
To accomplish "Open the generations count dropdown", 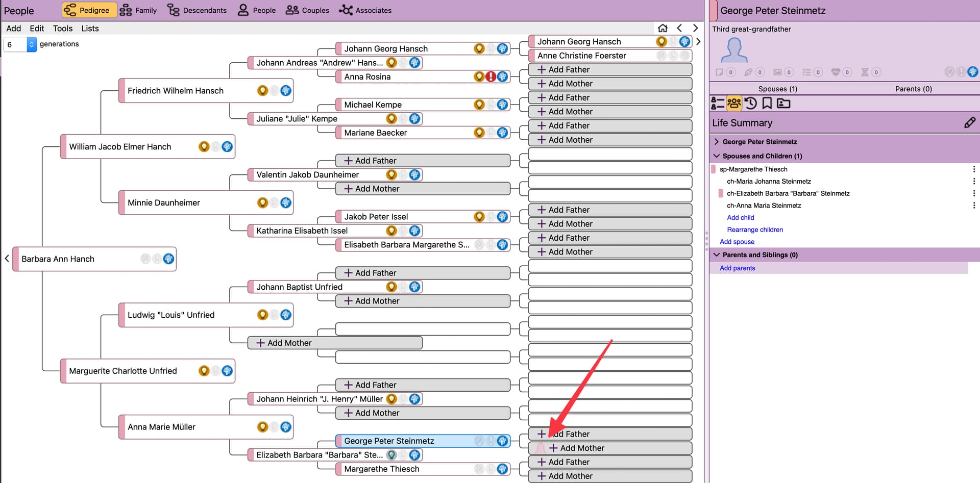I will click(31, 44).
